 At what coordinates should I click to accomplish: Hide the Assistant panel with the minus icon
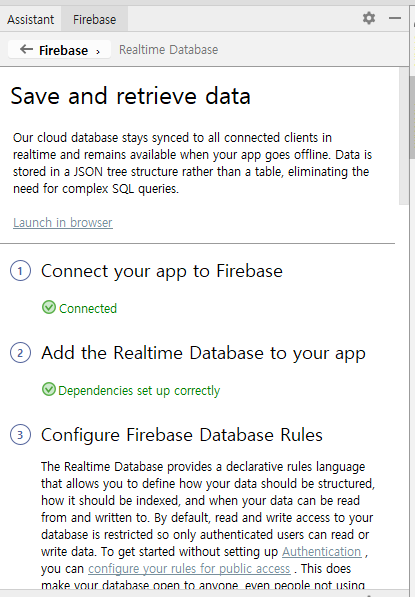395,18
